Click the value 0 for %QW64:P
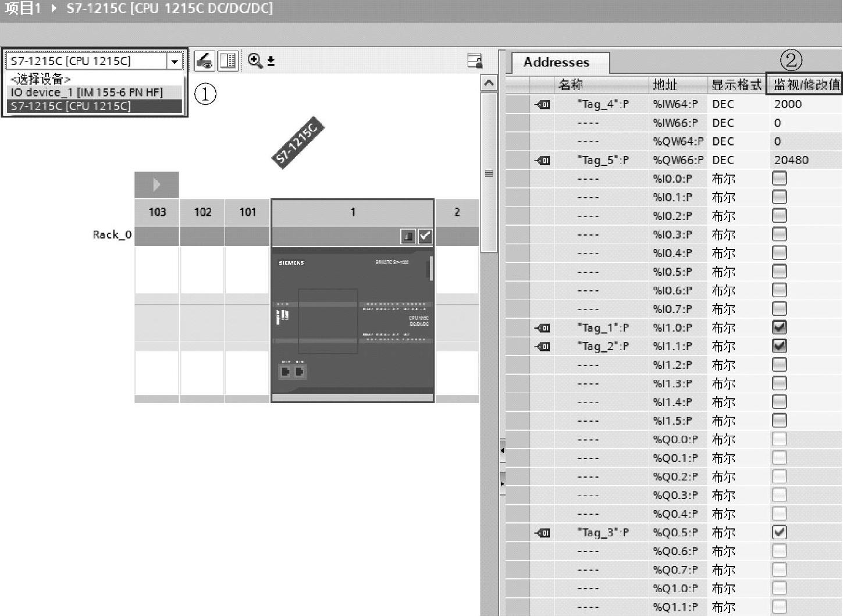 (778, 141)
